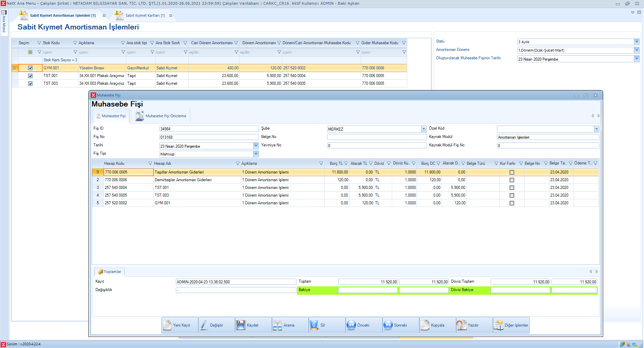Switch to the Sabit Kıymet Kartları tab
This screenshot has width=644, height=348.
[145, 15]
